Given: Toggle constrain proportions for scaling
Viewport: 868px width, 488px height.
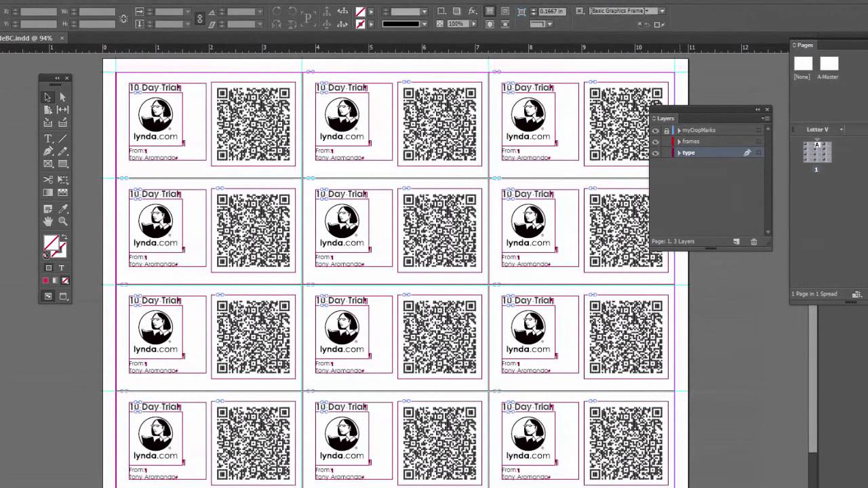Looking at the screenshot, I should [199, 18].
